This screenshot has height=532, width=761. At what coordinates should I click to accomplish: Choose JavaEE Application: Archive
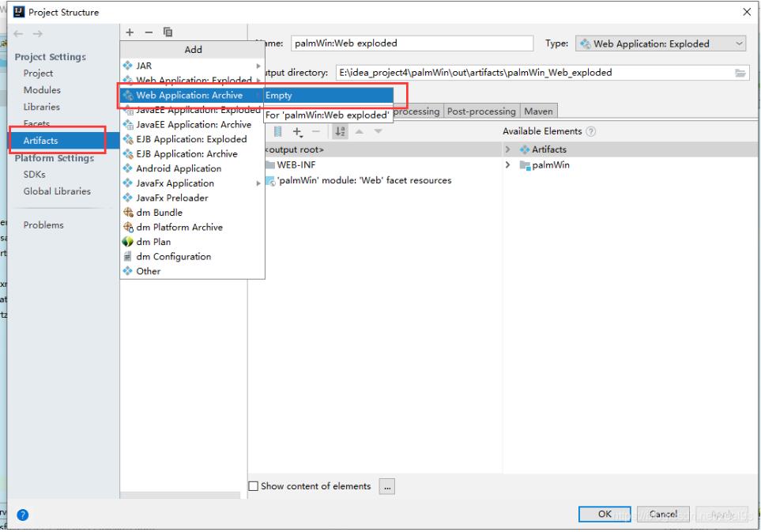point(192,125)
